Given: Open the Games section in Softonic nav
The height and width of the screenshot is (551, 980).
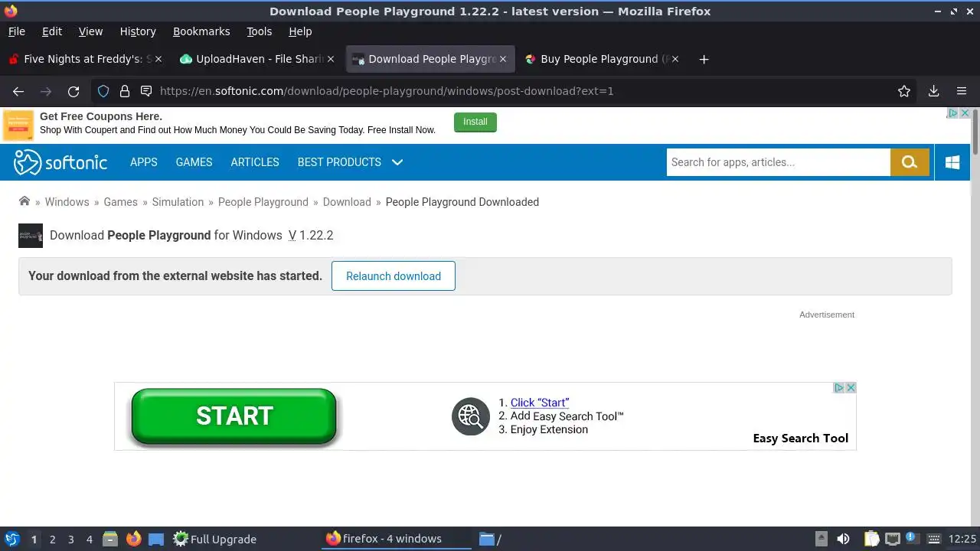Looking at the screenshot, I should tap(194, 162).
